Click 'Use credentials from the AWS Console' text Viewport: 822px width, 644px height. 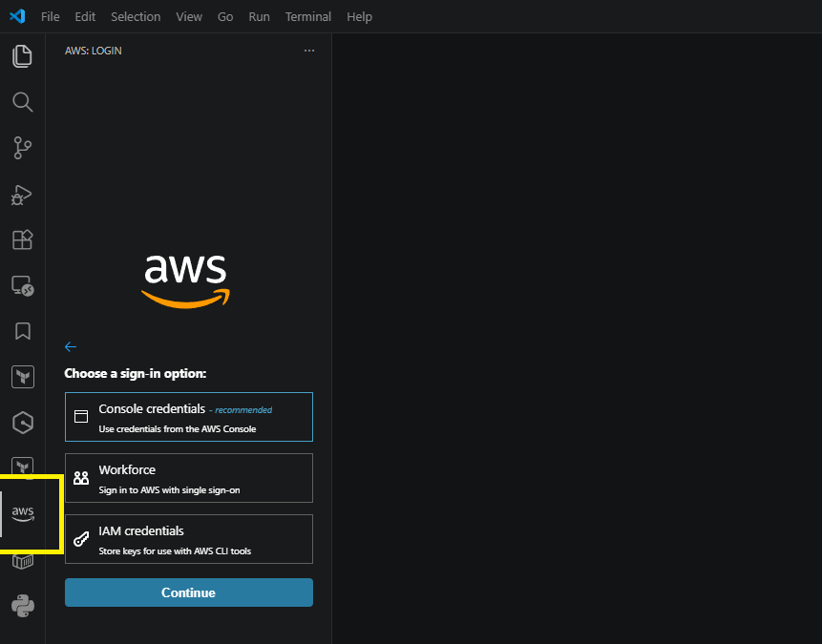point(178,428)
